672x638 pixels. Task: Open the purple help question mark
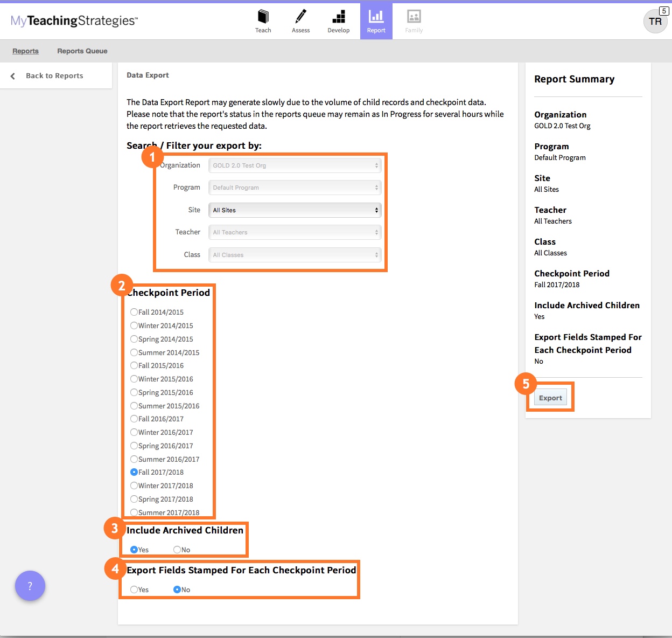(x=30, y=586)
